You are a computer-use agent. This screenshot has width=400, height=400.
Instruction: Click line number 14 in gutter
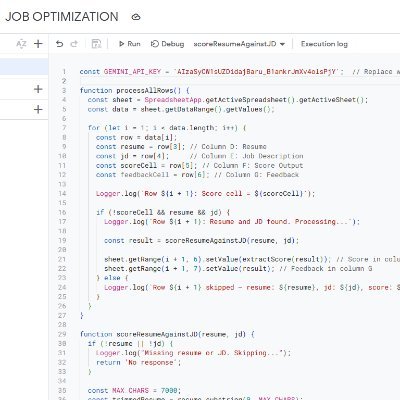point(62,193)
